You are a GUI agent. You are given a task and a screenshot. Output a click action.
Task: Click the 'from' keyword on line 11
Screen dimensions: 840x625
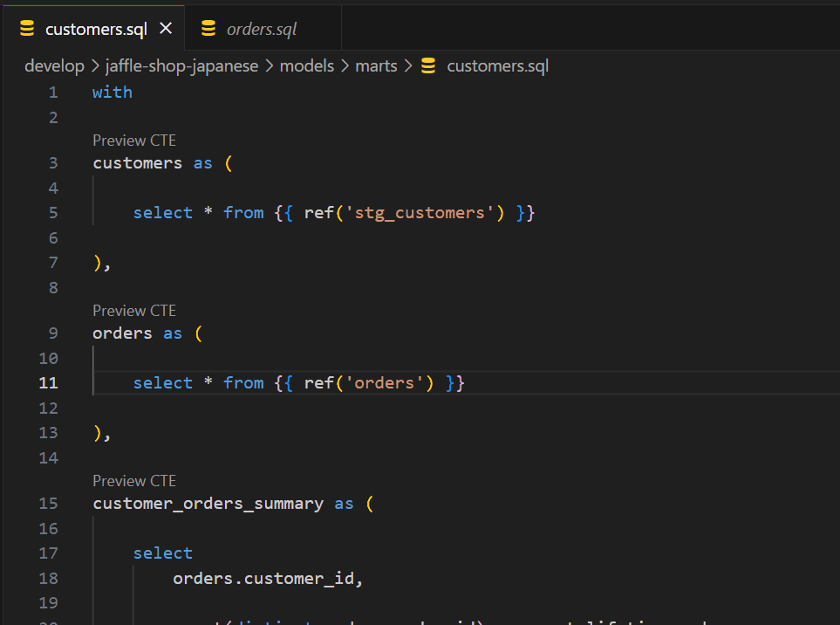243,383
